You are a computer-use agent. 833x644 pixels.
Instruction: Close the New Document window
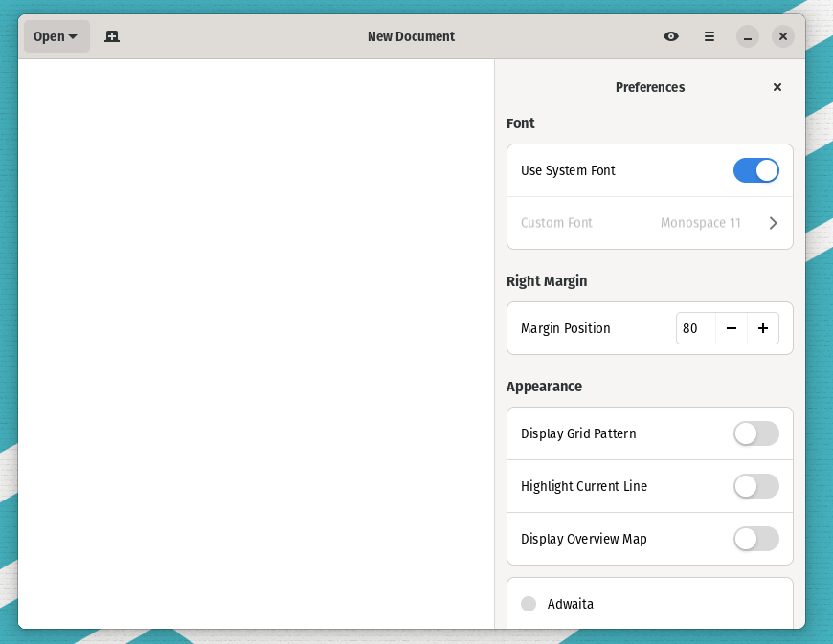[x=783, y=36]
